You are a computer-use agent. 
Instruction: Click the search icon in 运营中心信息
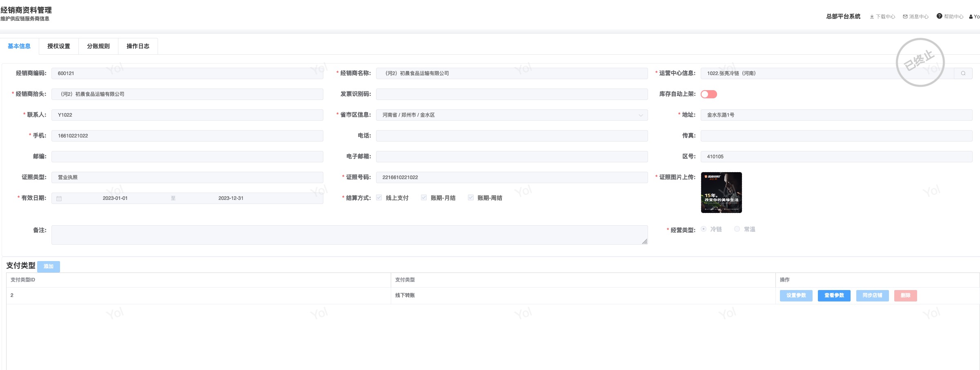(x=963, y=73)
